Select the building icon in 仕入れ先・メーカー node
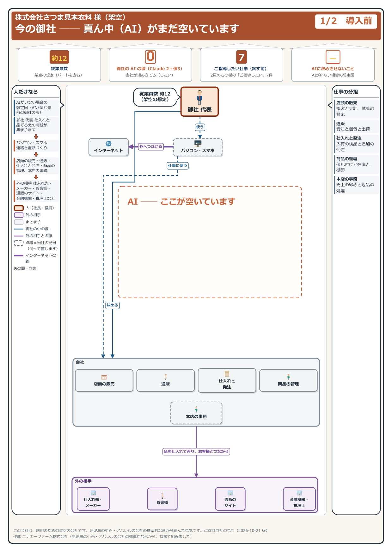 pyautogui.click(x=93, y=493)
